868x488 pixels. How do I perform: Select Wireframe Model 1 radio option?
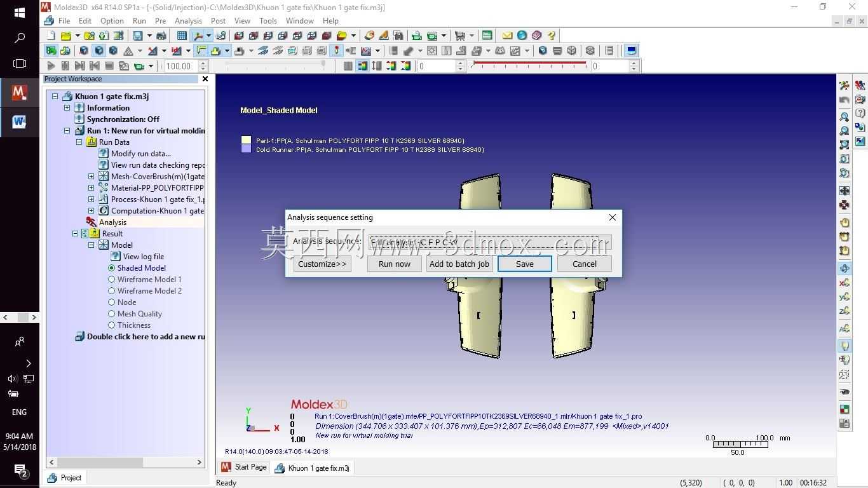pyautogui.click(x=112, y=280)
